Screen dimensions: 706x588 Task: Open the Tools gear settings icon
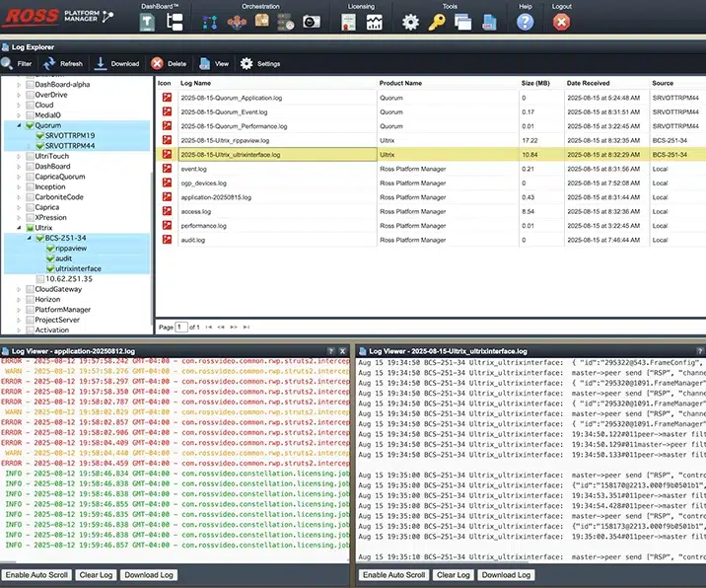click(410, 22)
